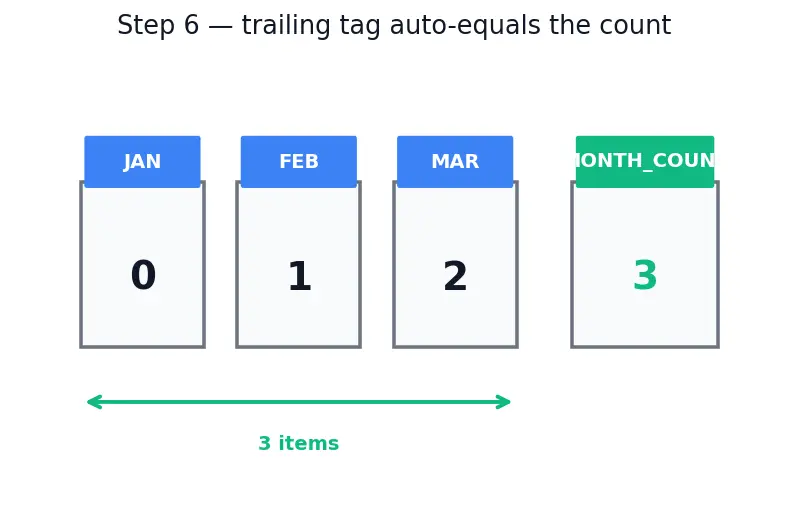787x512 pixels.
Task: Select the number 2 in the MAR box
Action: (455, 276)
